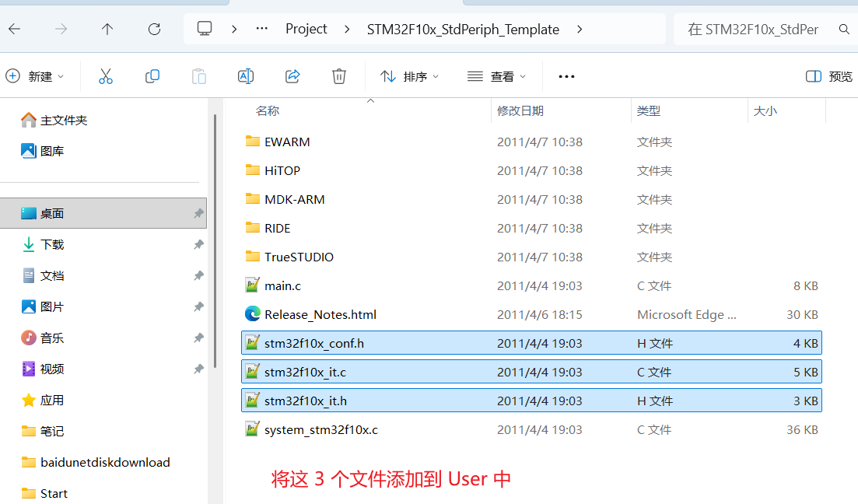Select the EWARM folder
The width and height of the screenshot is (858, 504).
[x=531, y=142]
